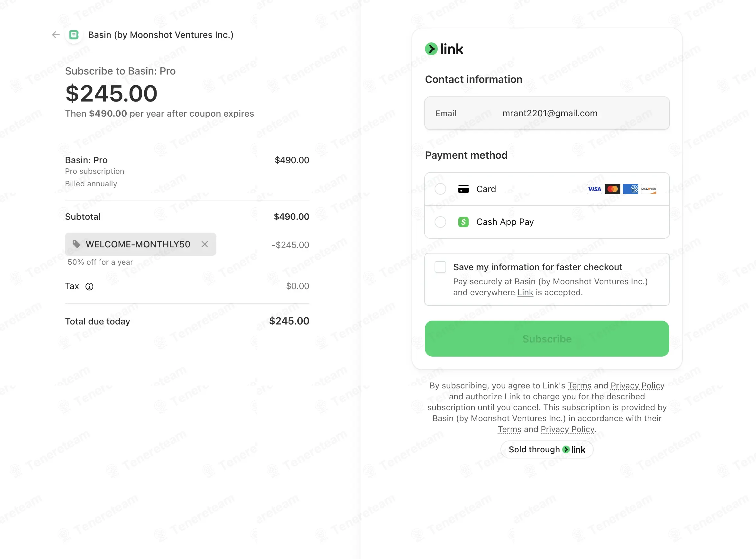Open Link's Privacy Policy link
Image resolution: width=756 pixels, height=559 pixels.
point(637,386)
